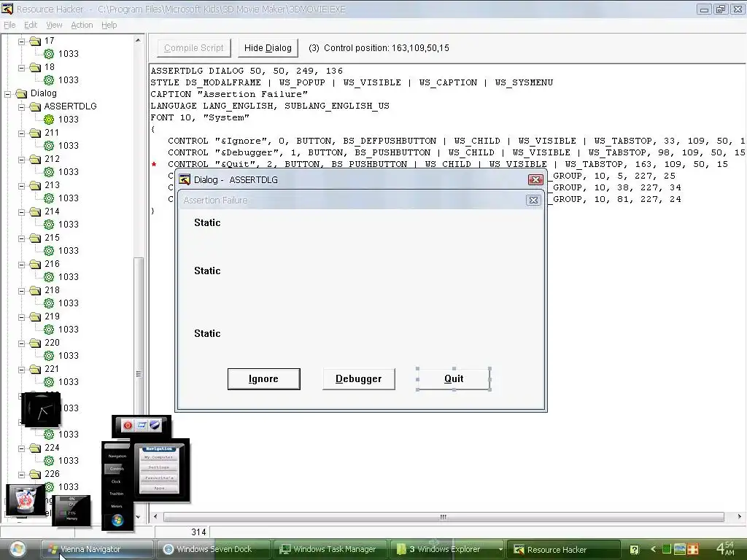The height and width of the screenshot is (560, 747).
Task: Collapse the 218 tree node
Action: [21, 291]
